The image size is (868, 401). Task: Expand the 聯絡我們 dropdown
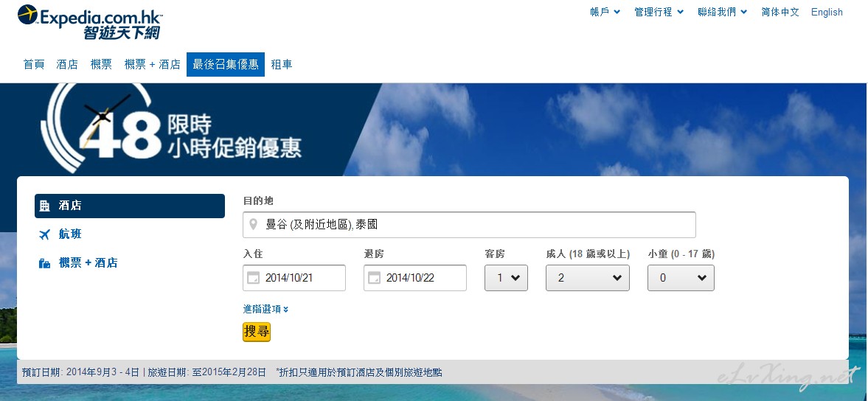point(723,12)
